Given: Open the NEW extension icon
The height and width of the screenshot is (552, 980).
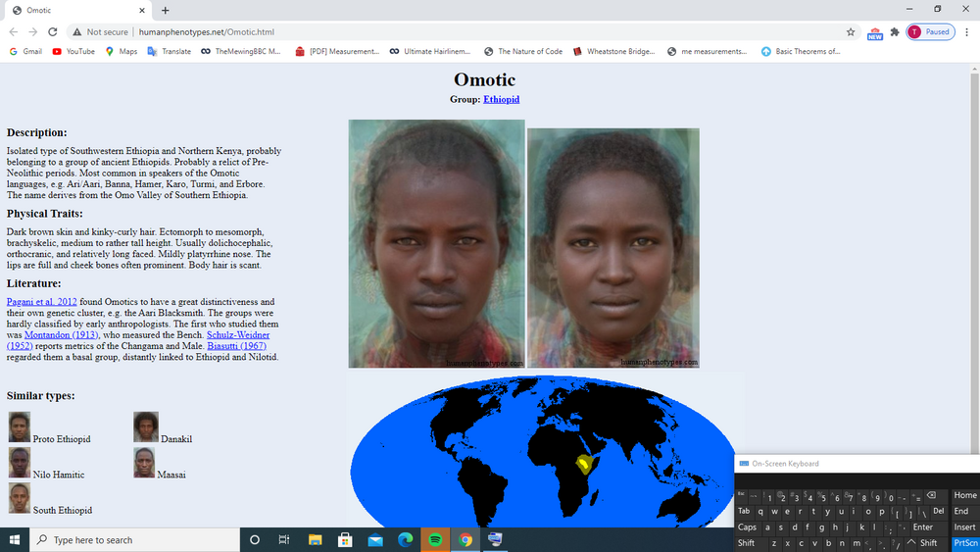Looking at the screenshot, I should (875, 33).
